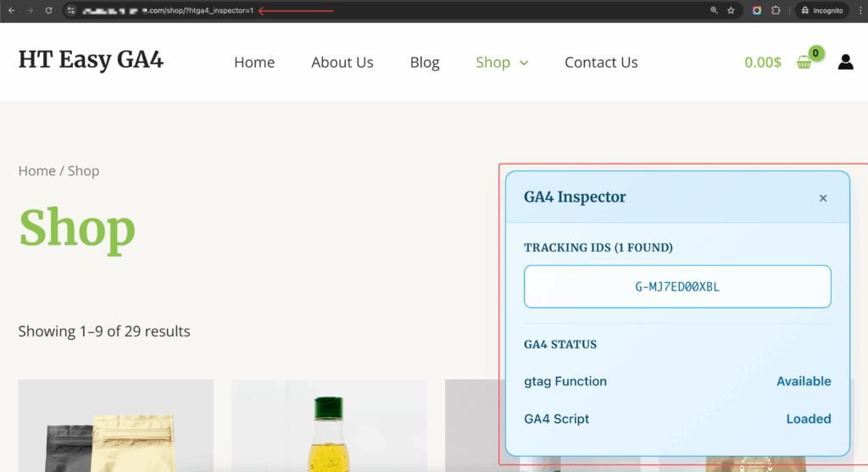Click the gtag Function label
This screenshot has width=868, height=472.
click(565, 381)
